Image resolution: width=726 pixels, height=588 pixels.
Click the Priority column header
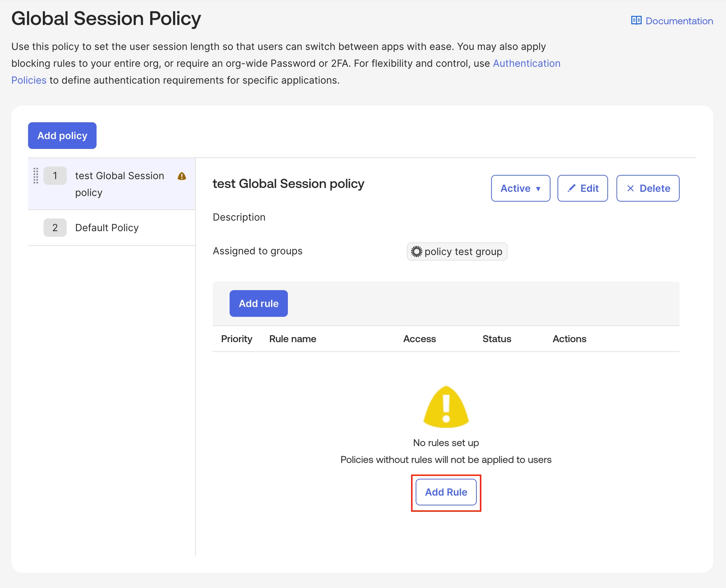[236, 339]
